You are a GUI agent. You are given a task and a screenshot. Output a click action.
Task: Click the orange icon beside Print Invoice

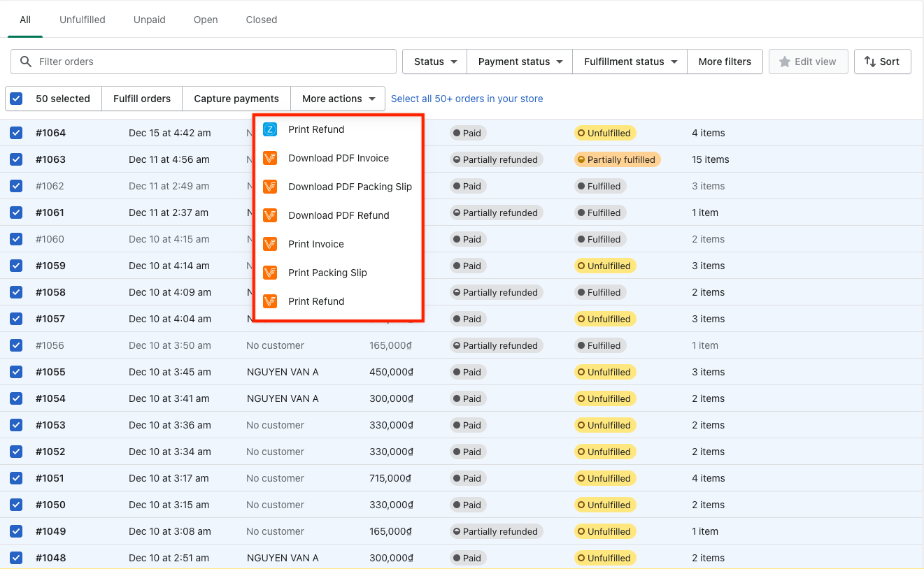click(x=270, y=244)
